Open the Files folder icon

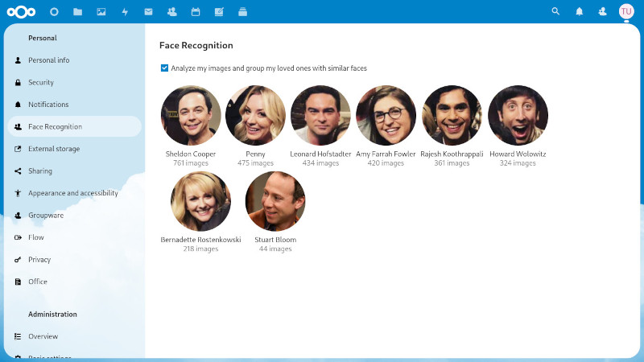pos(77,12)
